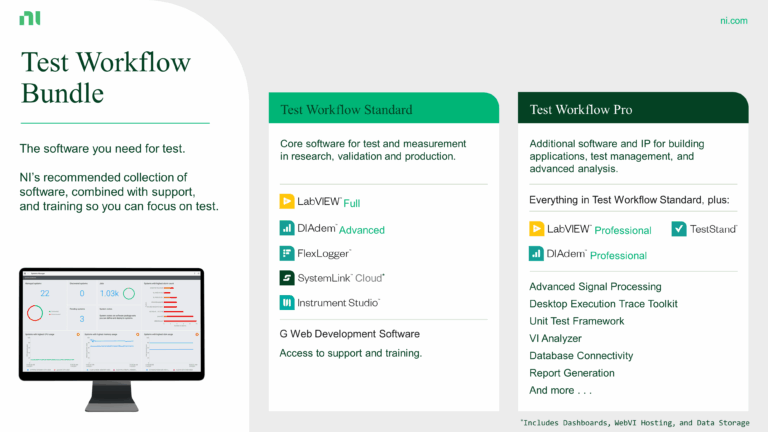Click Database Connectivity entry
Screen dimensions: 768x432
coord(581,356)
